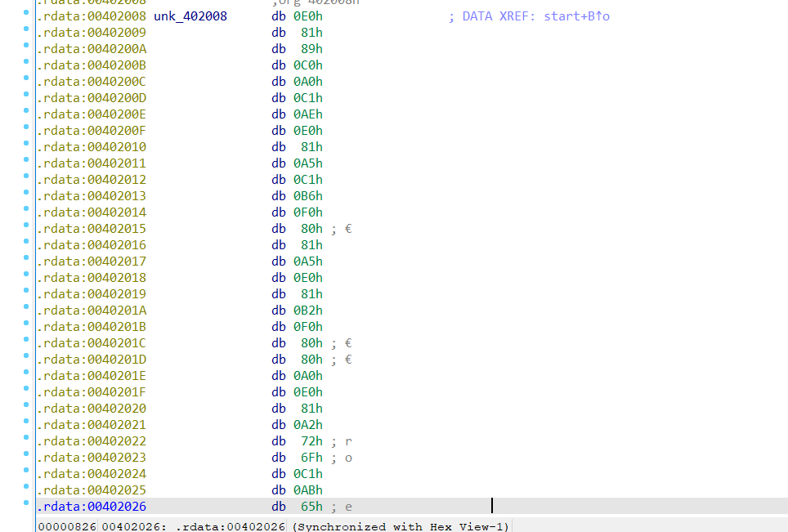Toggle the dot beside address 0040200D

tap(26, 96)
